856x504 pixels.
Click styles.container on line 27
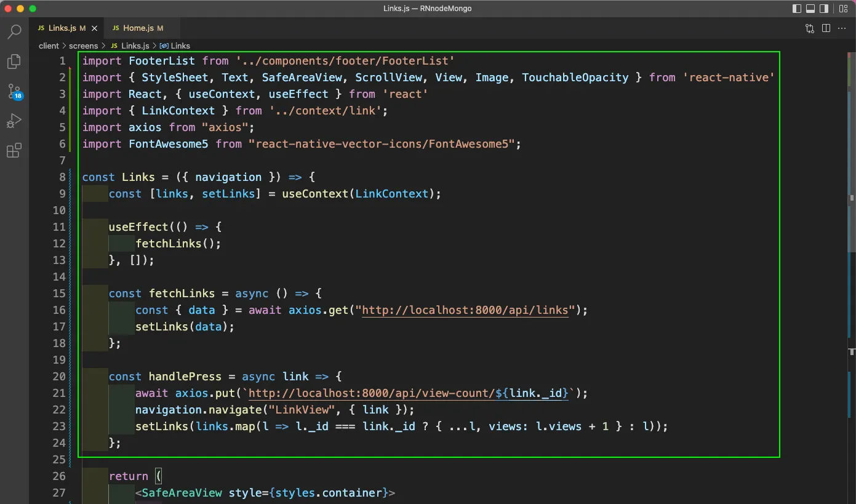coord(329,493)
